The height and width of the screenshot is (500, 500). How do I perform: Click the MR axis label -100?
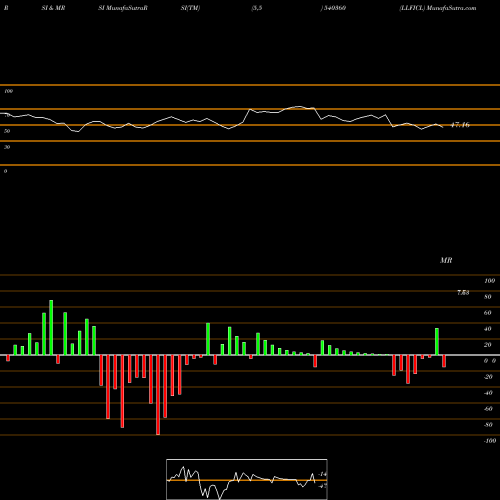tap(490, 441)
